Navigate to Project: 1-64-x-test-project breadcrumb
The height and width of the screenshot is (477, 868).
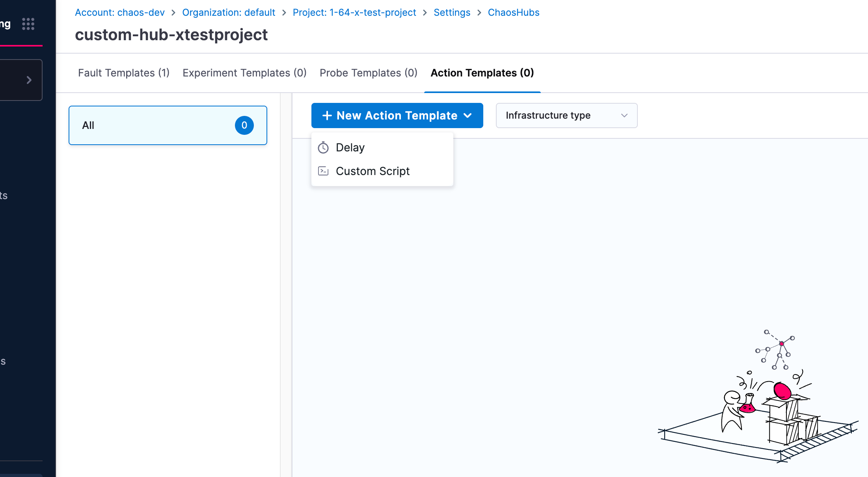[354, 12]
